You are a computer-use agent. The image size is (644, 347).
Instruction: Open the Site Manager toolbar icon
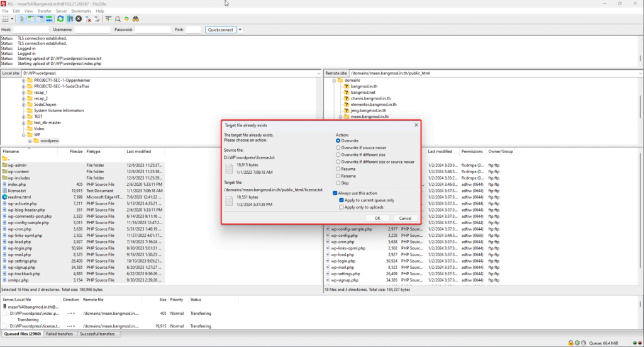(6, 19)
